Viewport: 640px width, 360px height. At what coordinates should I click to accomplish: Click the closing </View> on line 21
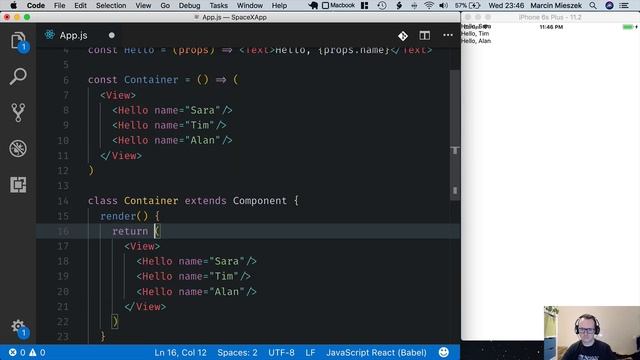tap(145, 307)
